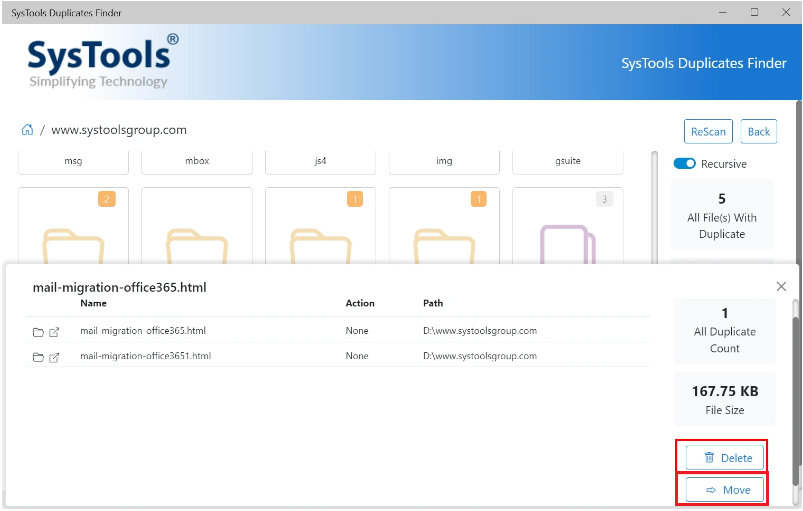This screenshot has height=511, width=803.
Task: Click the ReScan button
Action: (x=708, y=132)
